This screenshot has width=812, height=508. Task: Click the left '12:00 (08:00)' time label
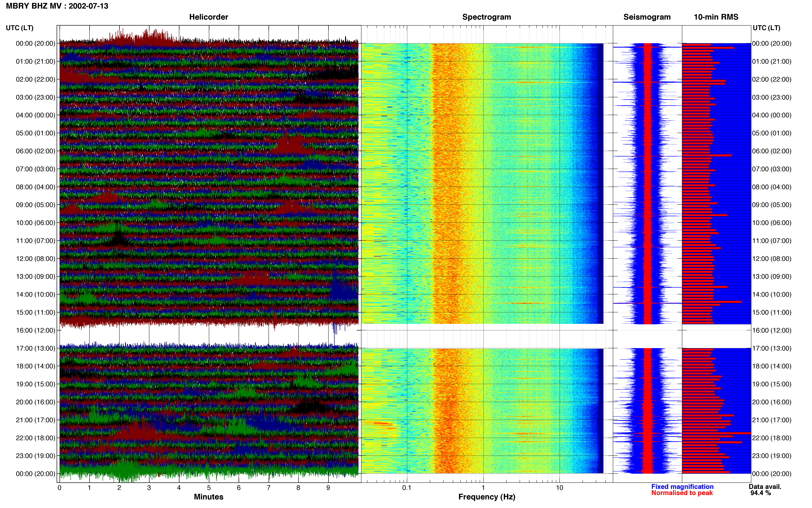click(36, 259)
